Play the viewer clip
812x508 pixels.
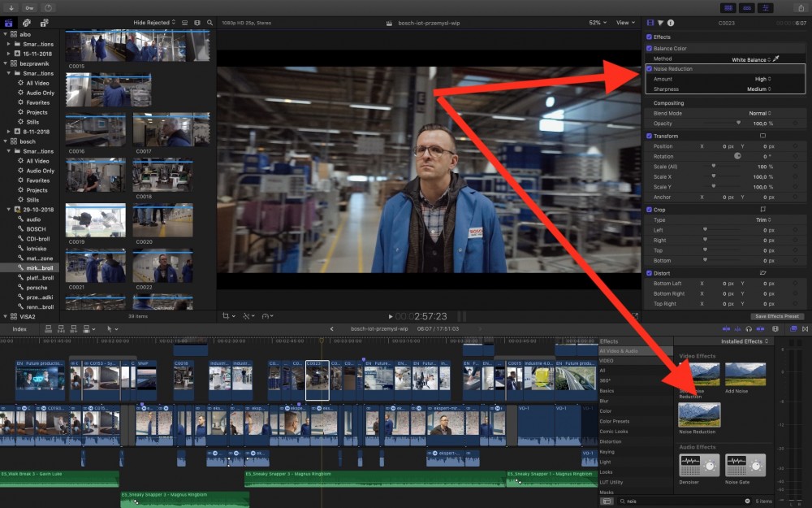(391, 316)
